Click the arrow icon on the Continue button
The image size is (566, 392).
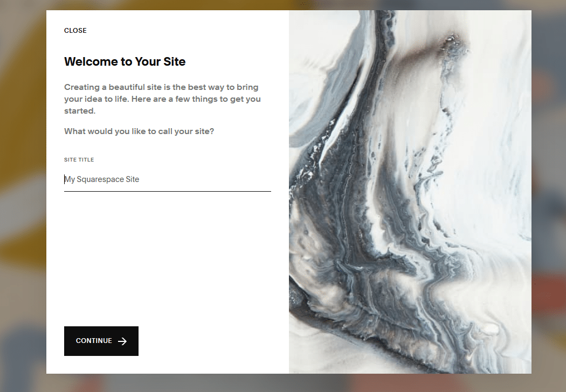pos(122,341)
